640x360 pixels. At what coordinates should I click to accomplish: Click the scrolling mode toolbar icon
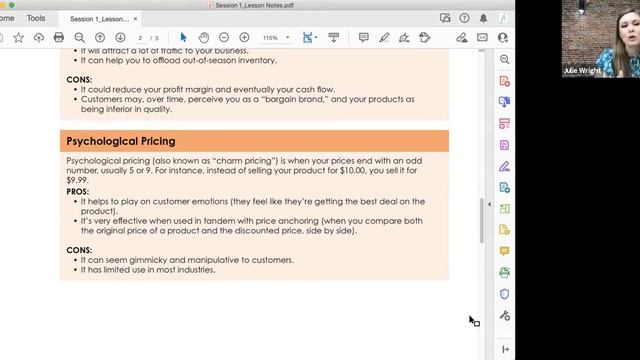click(333, 38)
